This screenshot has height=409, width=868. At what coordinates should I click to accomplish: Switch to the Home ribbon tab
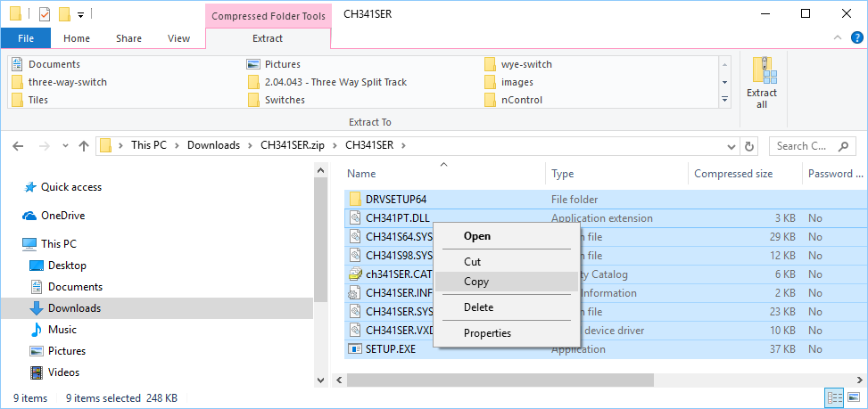[x=77, y=38]
